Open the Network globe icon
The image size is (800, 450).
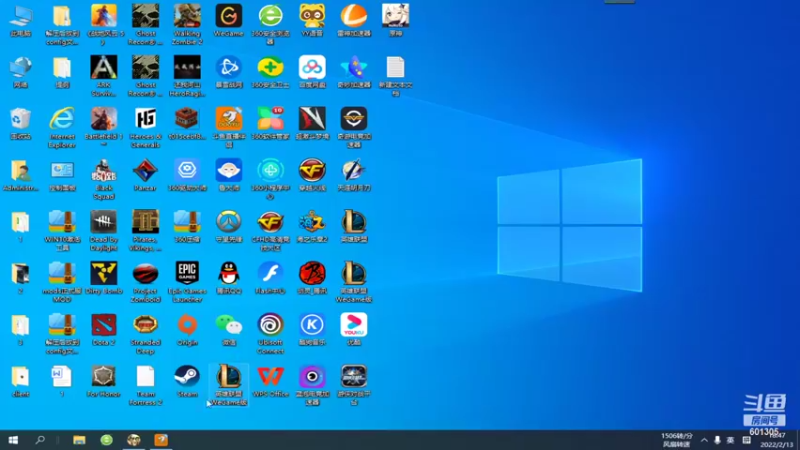pyautogui.click(x=20, y=72)
